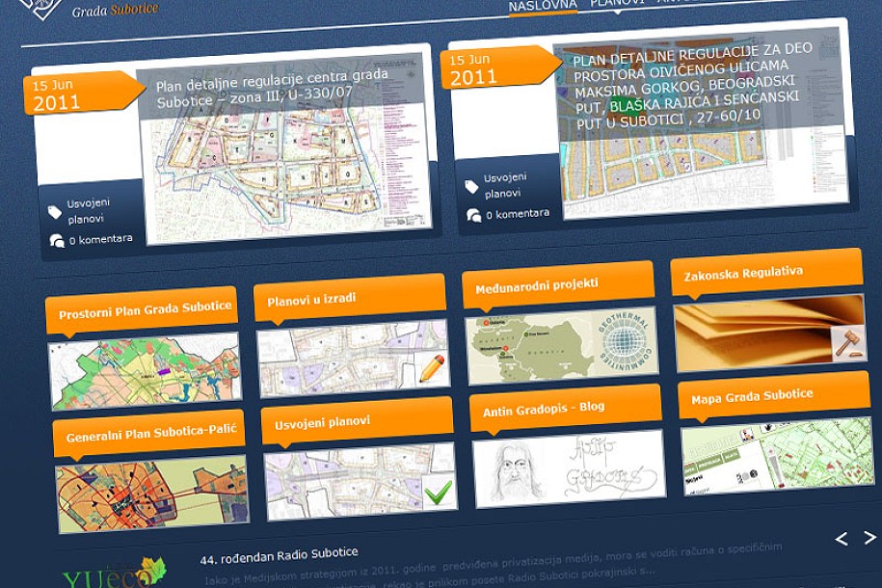Click the 15 Jun 2011 date badge on Maksima Gorkog post
882x588 pixels.
click(x=500, y=68)
